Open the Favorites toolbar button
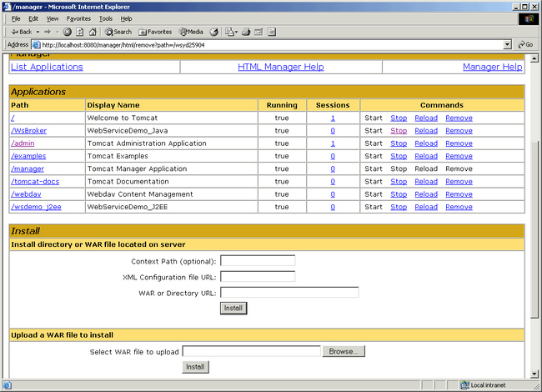The height and width of the screenshot is (392, 542). [155, 32]
